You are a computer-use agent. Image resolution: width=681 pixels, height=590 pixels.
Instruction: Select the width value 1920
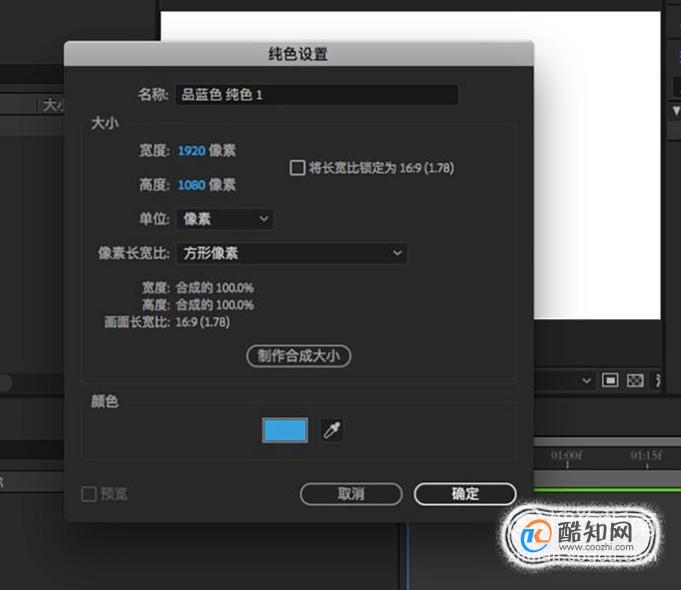[x=192, y=151]
